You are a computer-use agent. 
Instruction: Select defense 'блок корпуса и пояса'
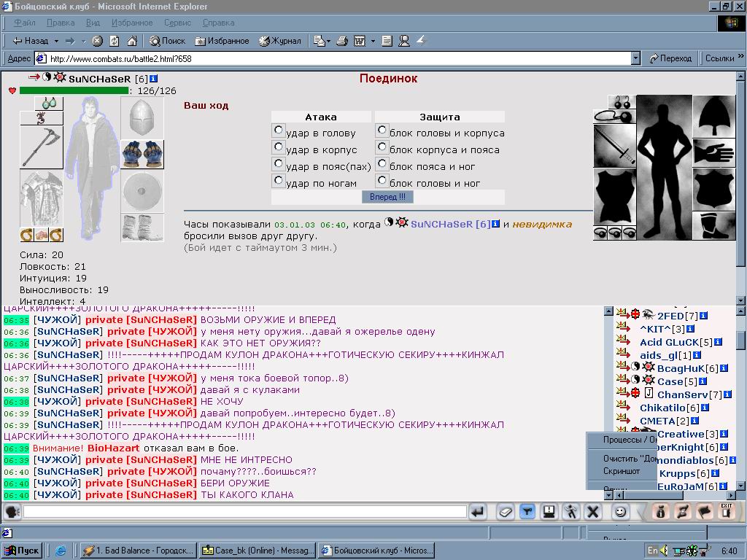click(382, 147)
